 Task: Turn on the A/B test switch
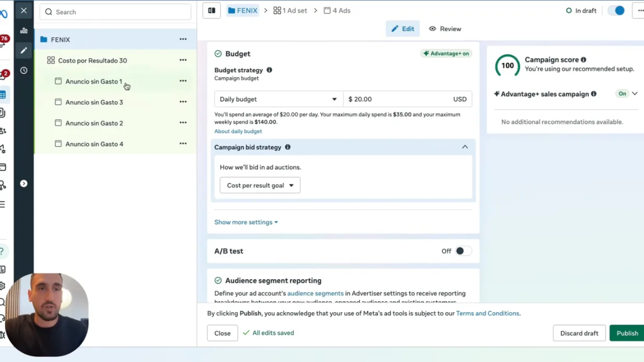463,251
